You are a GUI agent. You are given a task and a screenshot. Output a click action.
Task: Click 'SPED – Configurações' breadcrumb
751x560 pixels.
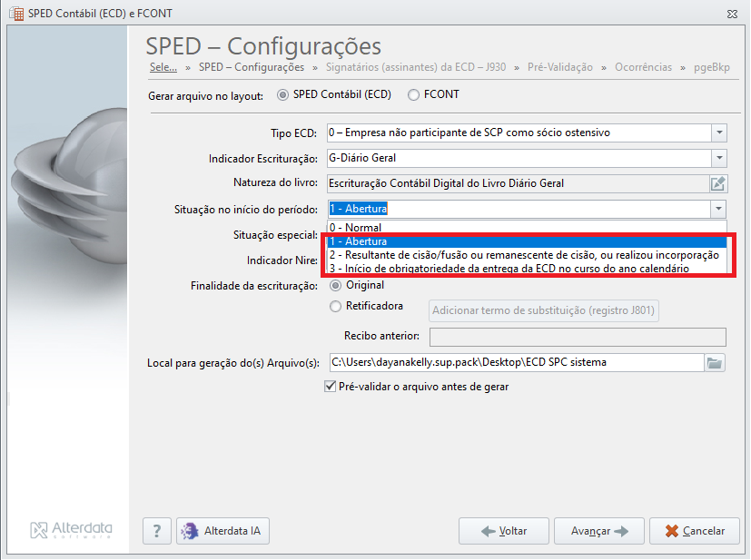coord(252,67)
